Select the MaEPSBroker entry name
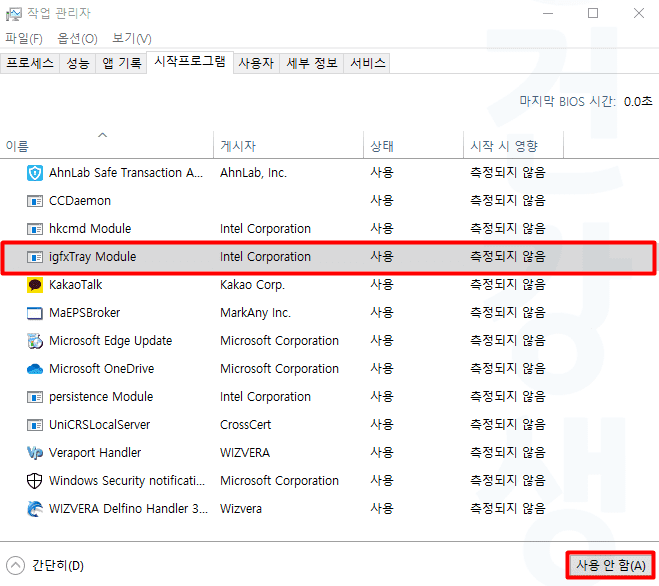The height and width of the screenshot is (586, 659). click(84, 313)
